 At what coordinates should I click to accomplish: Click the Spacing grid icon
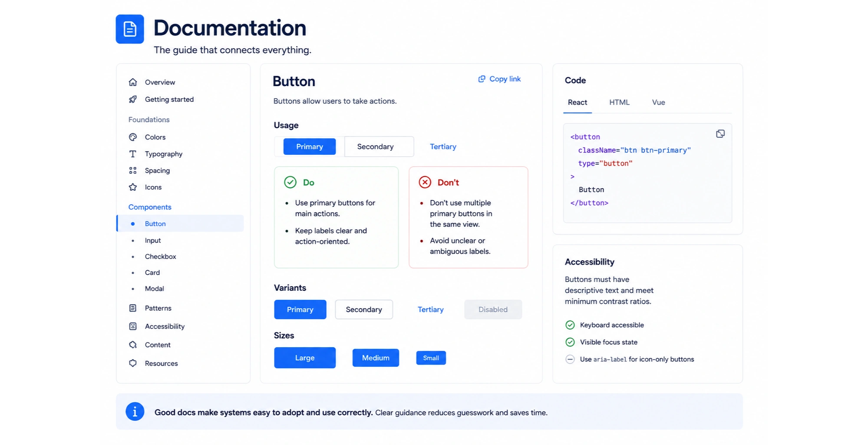133,170
